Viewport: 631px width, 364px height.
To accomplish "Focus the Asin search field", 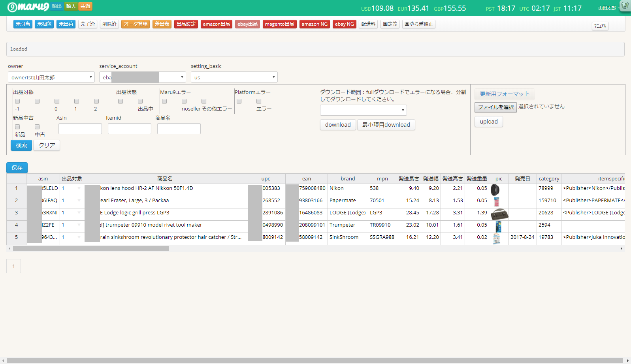I will click(80, 129).
